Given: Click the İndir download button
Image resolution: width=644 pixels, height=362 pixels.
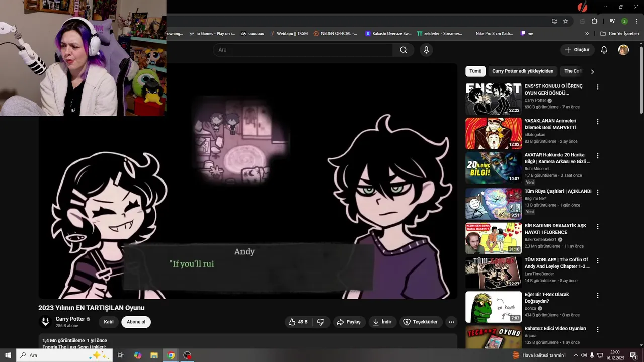Looking at the screenshot, I should point(382,322).
